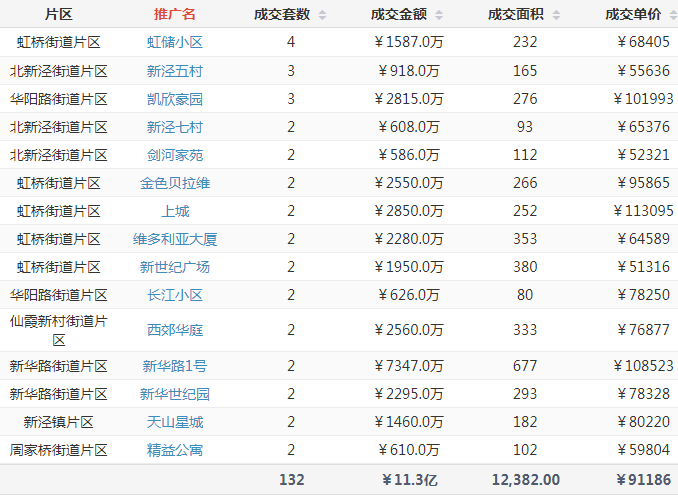Select the area value 93
The height and width of the screenshot is (496, 678).
524,127
